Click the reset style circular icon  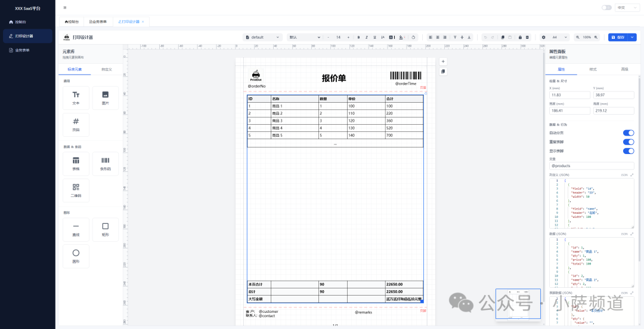413,38
